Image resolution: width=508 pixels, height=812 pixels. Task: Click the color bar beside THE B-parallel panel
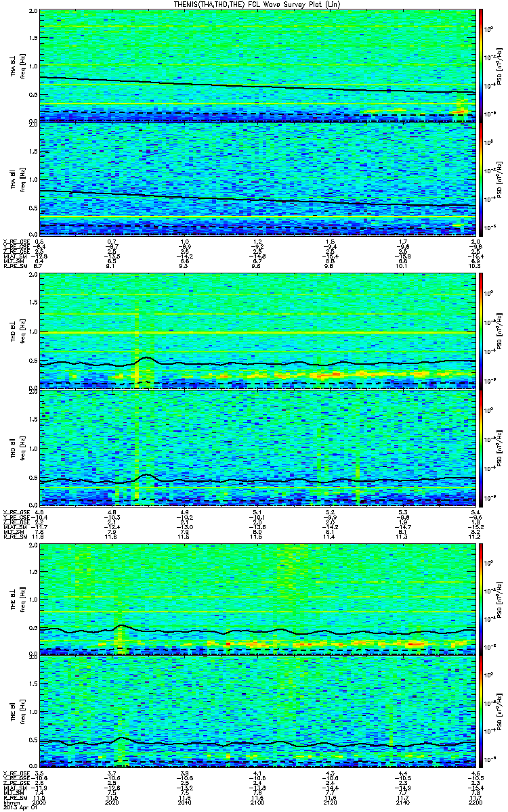tap(482, 711)
